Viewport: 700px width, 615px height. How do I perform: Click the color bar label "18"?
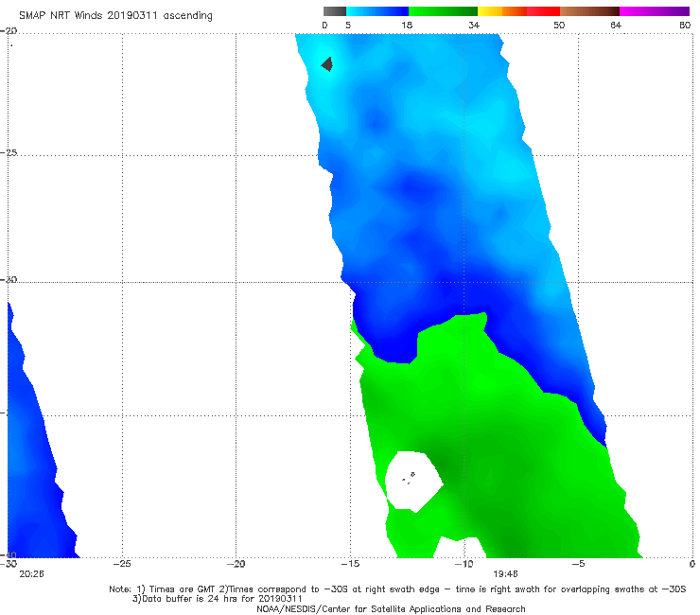pos(407,26)
